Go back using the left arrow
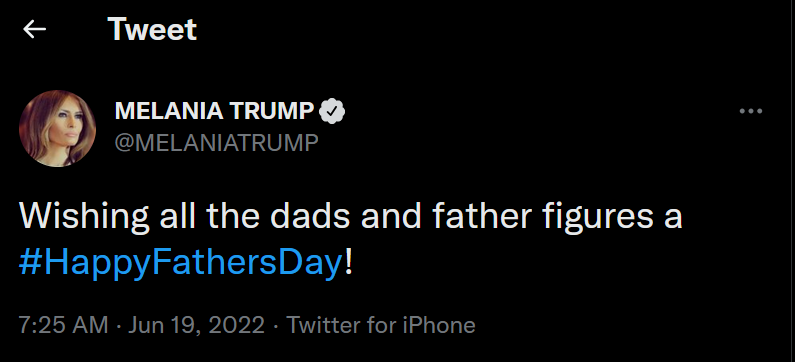Viewport: 795px width, 362px height. click(x=34, y=29)
